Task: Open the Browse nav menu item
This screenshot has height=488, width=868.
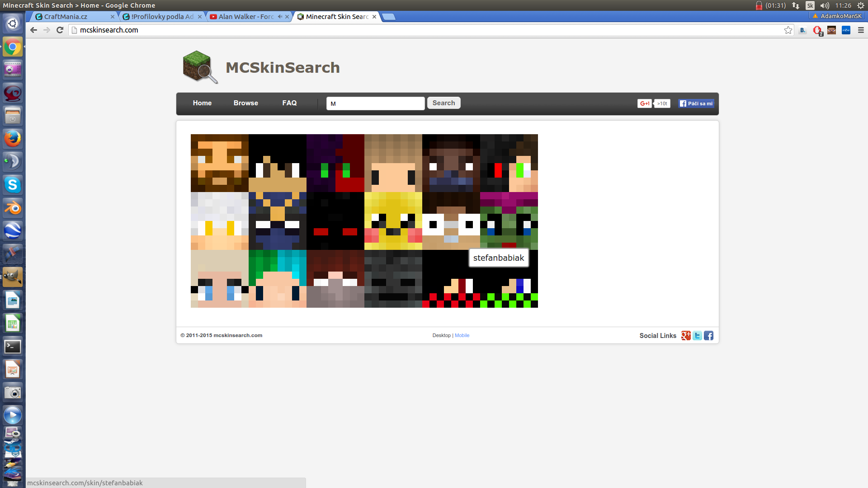Action: 246,103
